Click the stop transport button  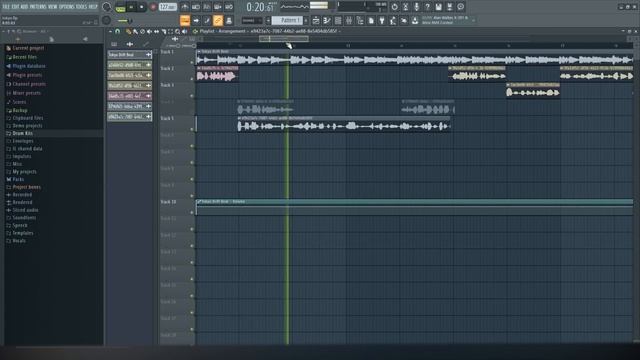[142, 7]
